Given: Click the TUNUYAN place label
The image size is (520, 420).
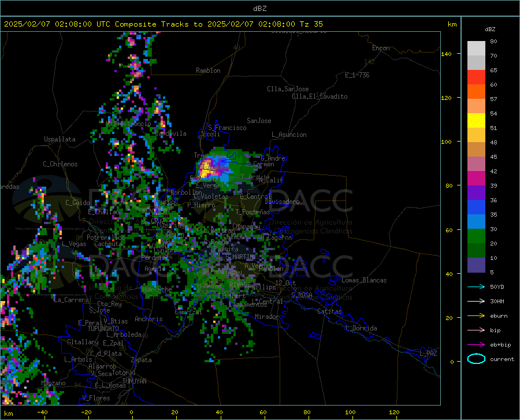Looking at the screenshot, I should 134,381.
